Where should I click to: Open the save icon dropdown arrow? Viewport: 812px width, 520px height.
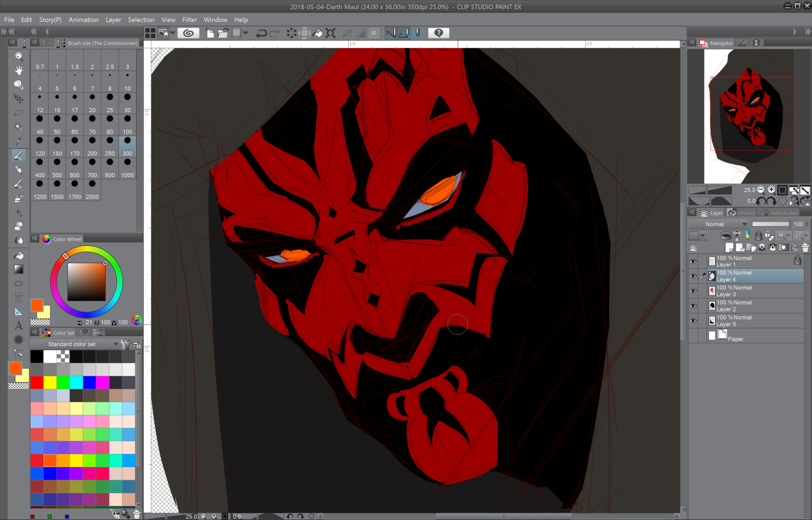click(x=246, y=33)
